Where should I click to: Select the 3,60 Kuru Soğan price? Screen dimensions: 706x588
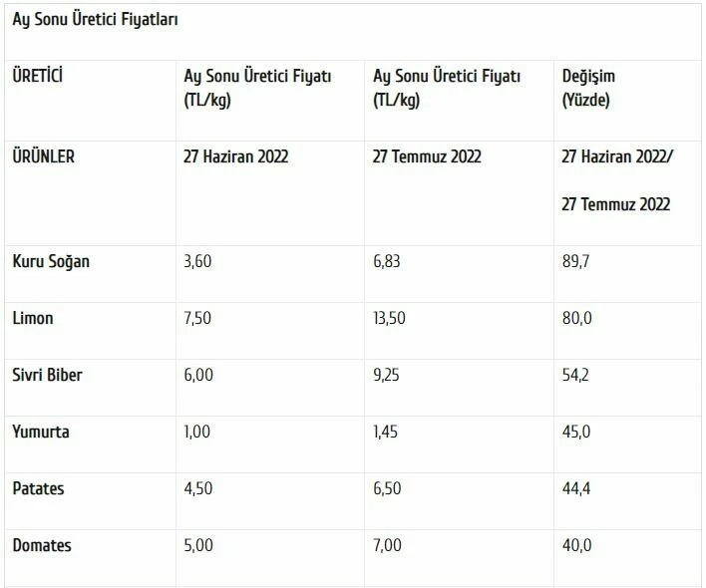point(199,261)
